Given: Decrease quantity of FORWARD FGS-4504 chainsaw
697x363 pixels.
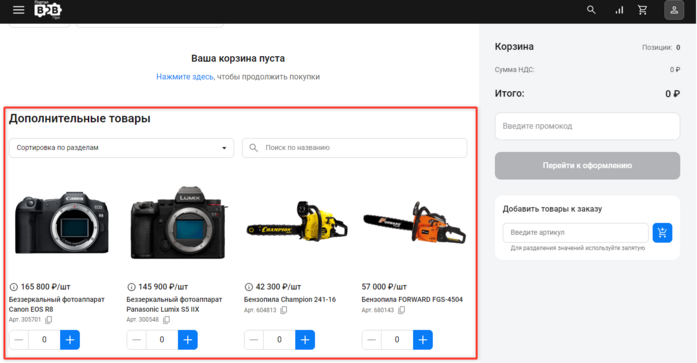Looking at the screenshot, I should 372,340.
